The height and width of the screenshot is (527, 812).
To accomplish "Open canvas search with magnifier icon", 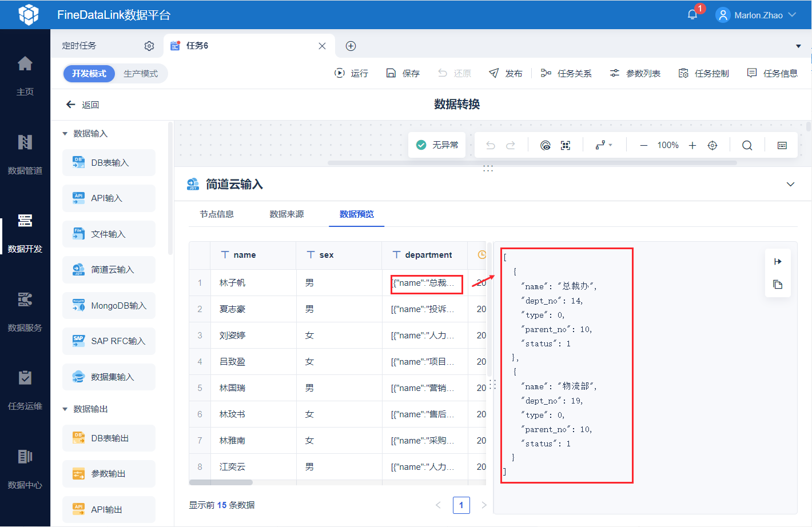I will tap(747, 145).
